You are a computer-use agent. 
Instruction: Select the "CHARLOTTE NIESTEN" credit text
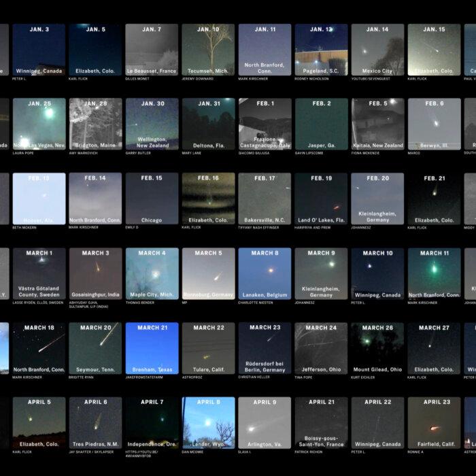tap(255, 303)
